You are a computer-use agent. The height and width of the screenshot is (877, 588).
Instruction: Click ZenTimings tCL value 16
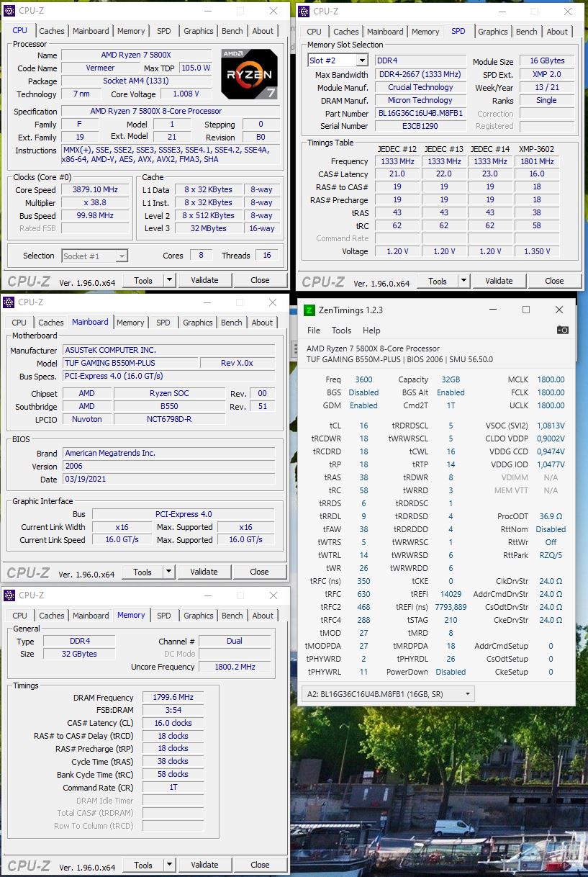pos(363,426)
